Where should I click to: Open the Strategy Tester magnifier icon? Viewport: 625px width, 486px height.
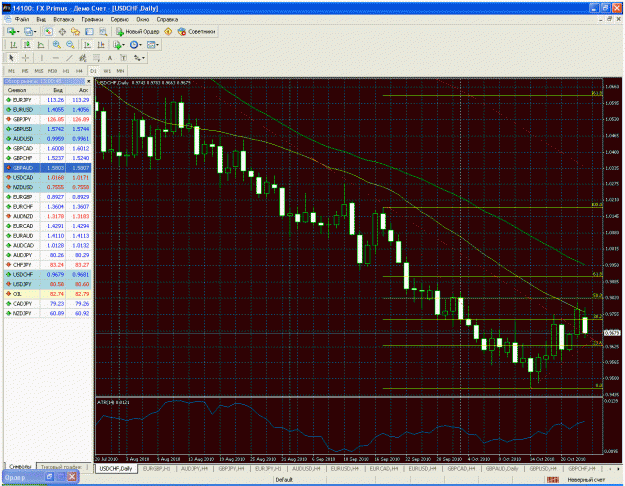coord(103,31)
